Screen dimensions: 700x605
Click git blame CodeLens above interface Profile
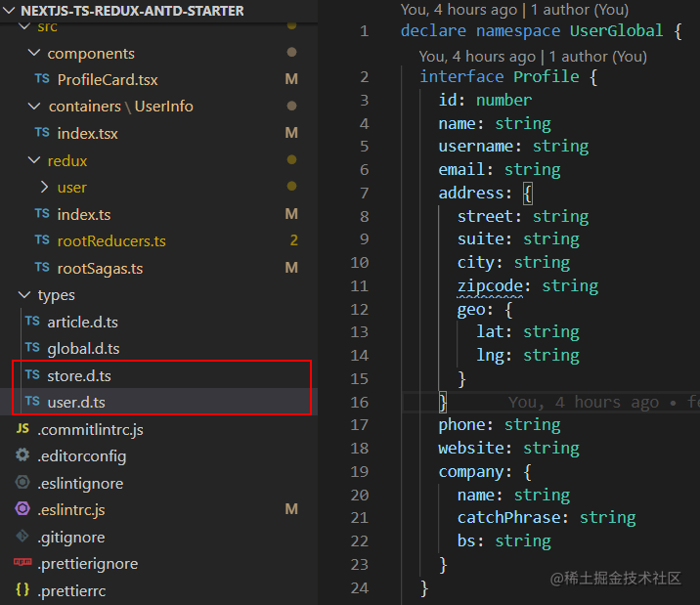click(533, 57)
